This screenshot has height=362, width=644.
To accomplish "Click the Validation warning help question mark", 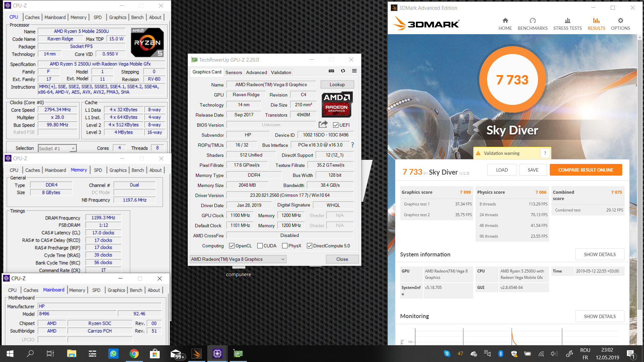I will click(545, 153).
